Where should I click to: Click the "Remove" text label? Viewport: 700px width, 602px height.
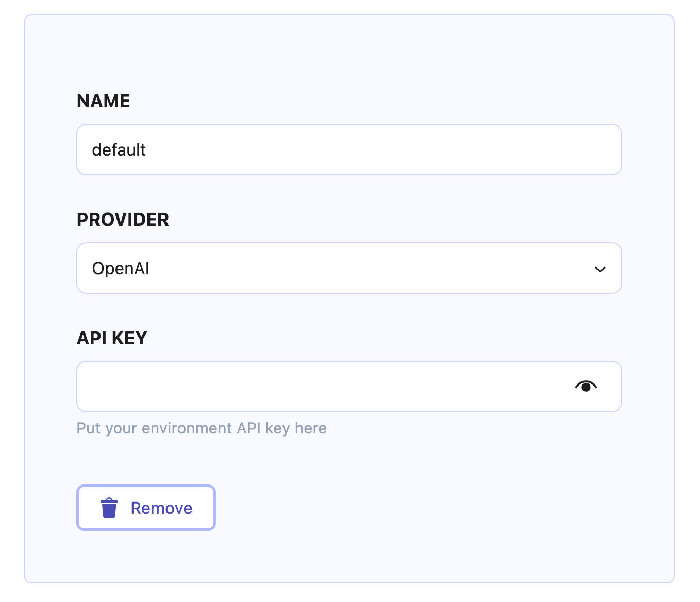[x=161, y=508]
